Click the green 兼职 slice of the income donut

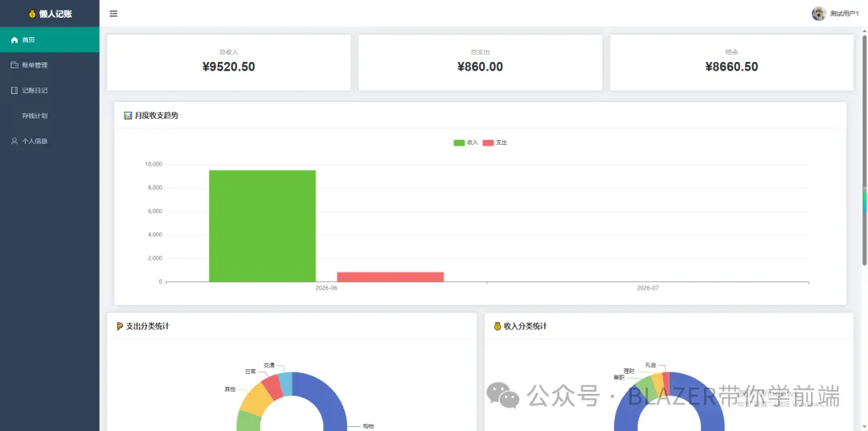[x=645, y=389]
